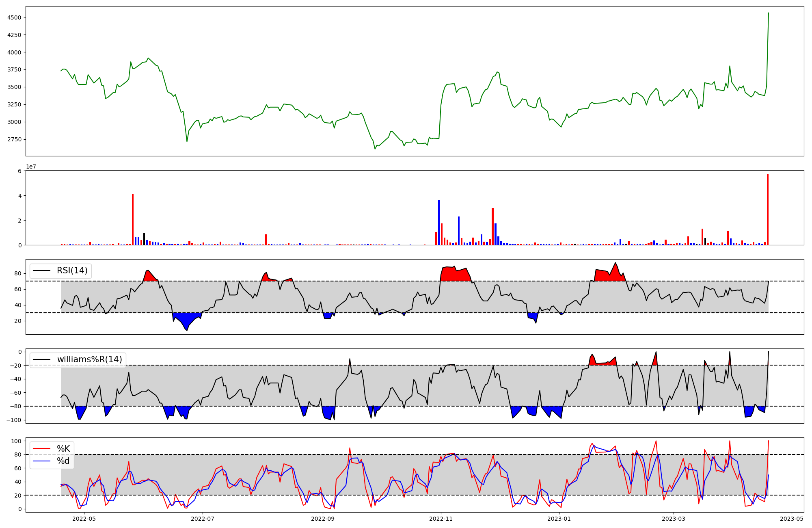Click the 2022-09 x-axis date label
The height and width of the screenshot is (528, 812).
[x=323, y=519]
